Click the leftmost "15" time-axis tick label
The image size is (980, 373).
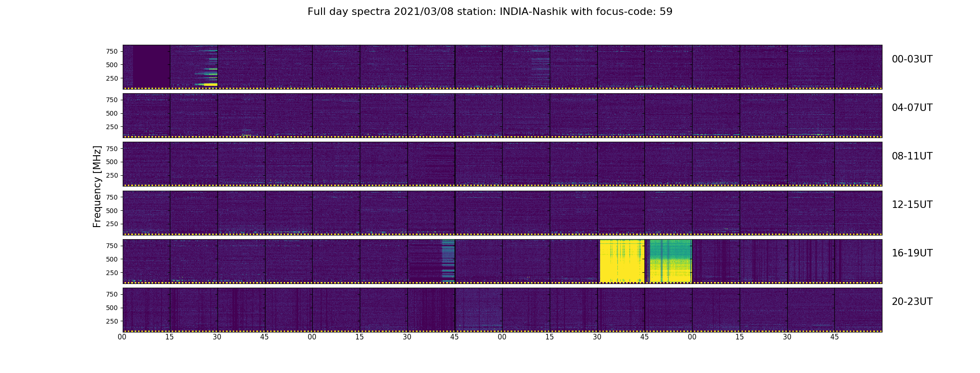pyautogui.click(x=169, y=337)
